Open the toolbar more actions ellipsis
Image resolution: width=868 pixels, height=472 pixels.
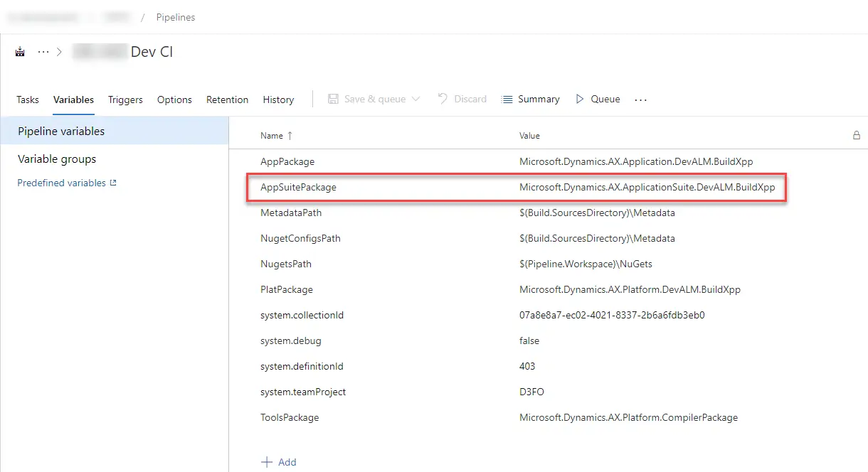click(640, 100)
